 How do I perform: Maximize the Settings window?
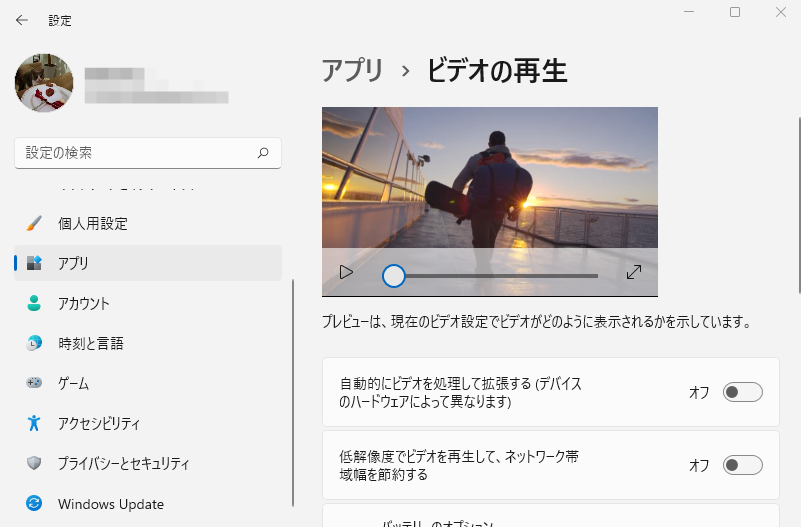coord(735,12)
